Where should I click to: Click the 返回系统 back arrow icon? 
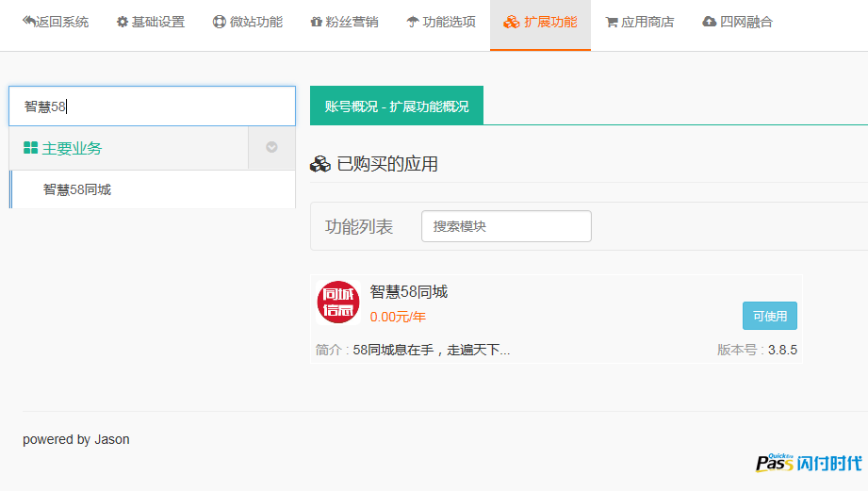coord(28,21)
